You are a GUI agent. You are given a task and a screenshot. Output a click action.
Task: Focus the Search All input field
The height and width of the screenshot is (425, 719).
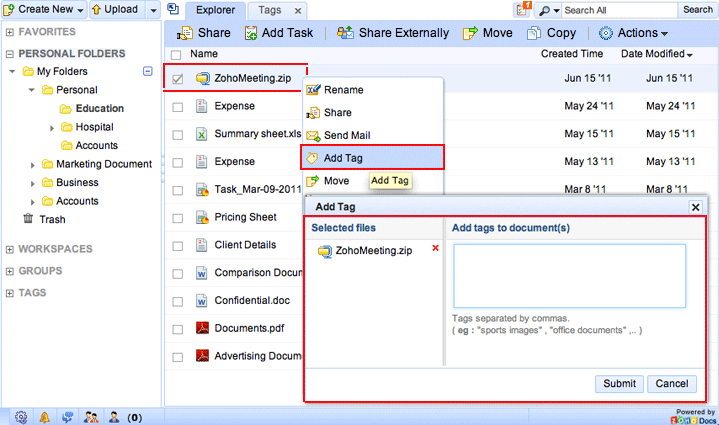[x=619, y=10]
